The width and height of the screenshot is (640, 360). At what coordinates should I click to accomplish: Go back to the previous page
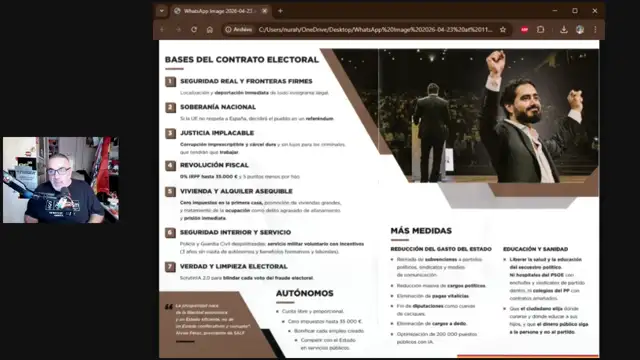[x=162, y=30]
